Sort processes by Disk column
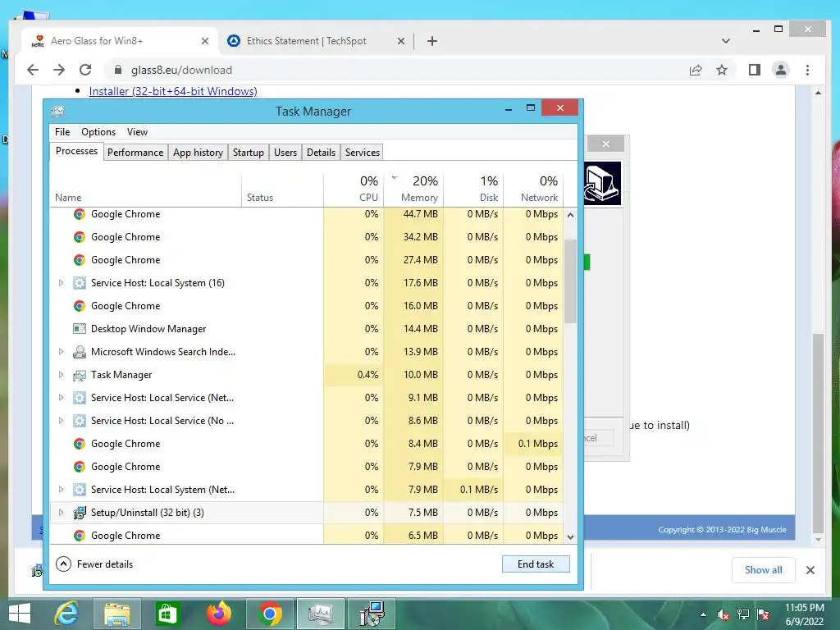840x630 pixels. [x=473, y=189]
